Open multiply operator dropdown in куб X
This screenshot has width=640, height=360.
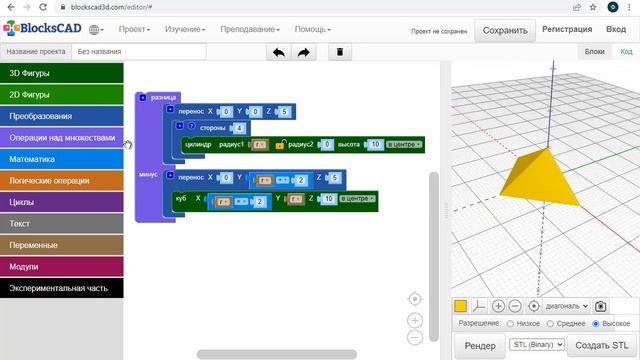241,201
